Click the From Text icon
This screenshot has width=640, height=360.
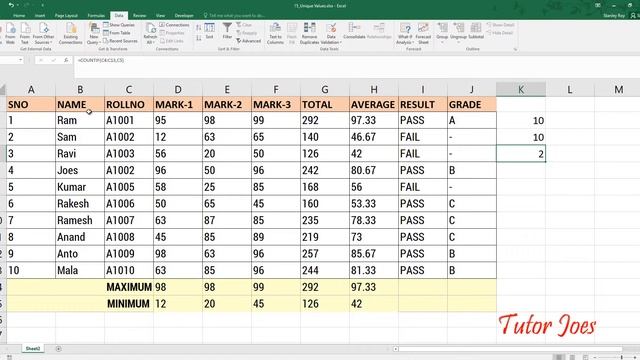pyautogui.click(x=25, y=33)
